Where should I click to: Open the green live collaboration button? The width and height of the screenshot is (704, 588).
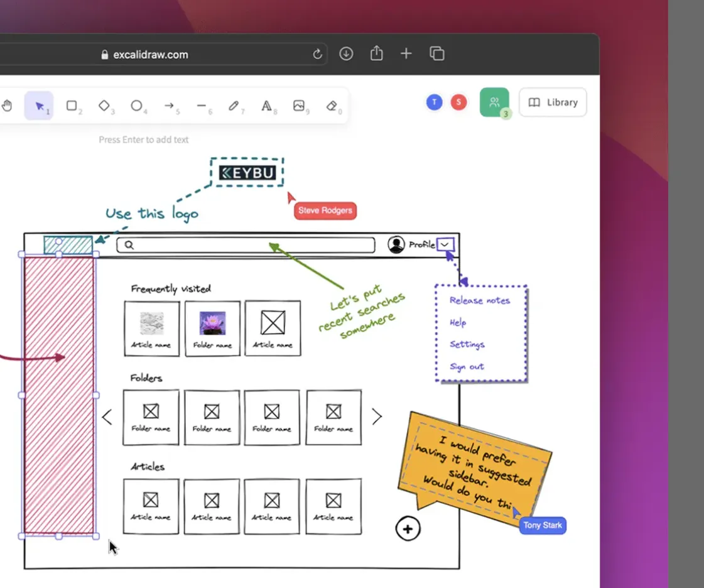pyautogui.click(x=494, y=102)
